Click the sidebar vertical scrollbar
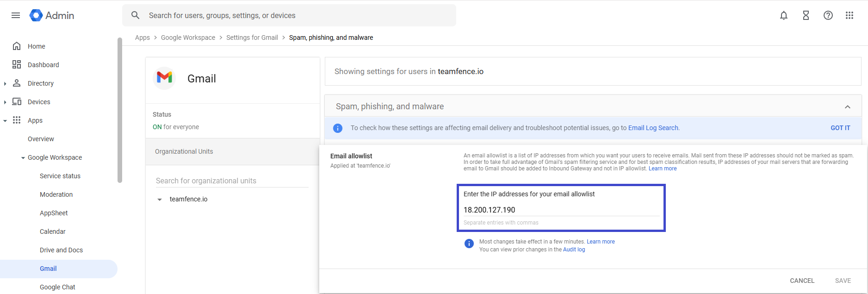Screen dimensions: 868x294 click(x=120, y=111)
